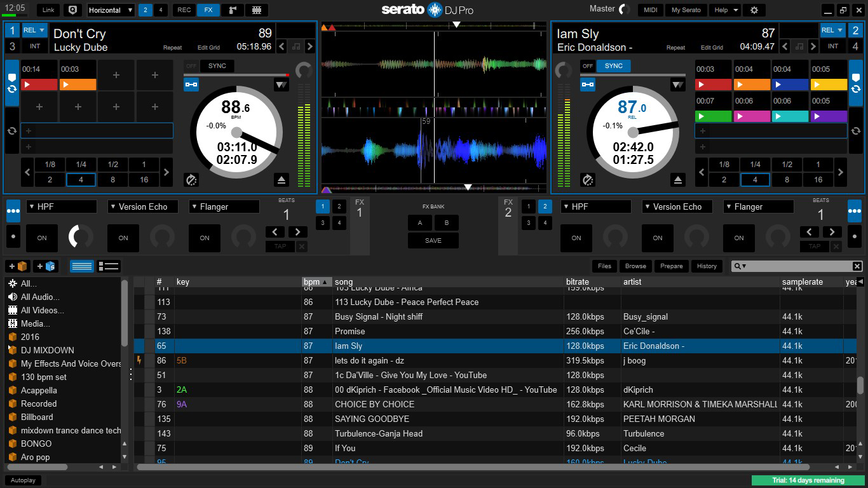Select the DJ MIXDOWN crate
Screen dimensions: 868x488
tap(47, 350)
